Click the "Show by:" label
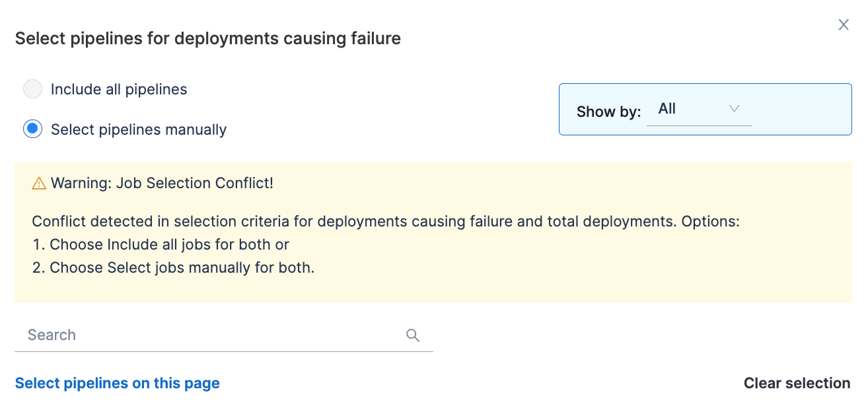 pyautogui.click(x=608, y=112)
